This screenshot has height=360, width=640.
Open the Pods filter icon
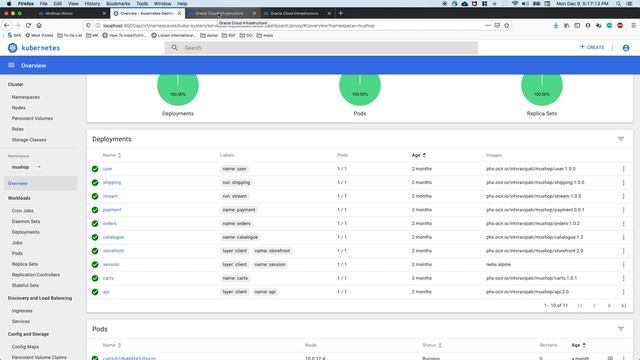click(x=621, y=329)
